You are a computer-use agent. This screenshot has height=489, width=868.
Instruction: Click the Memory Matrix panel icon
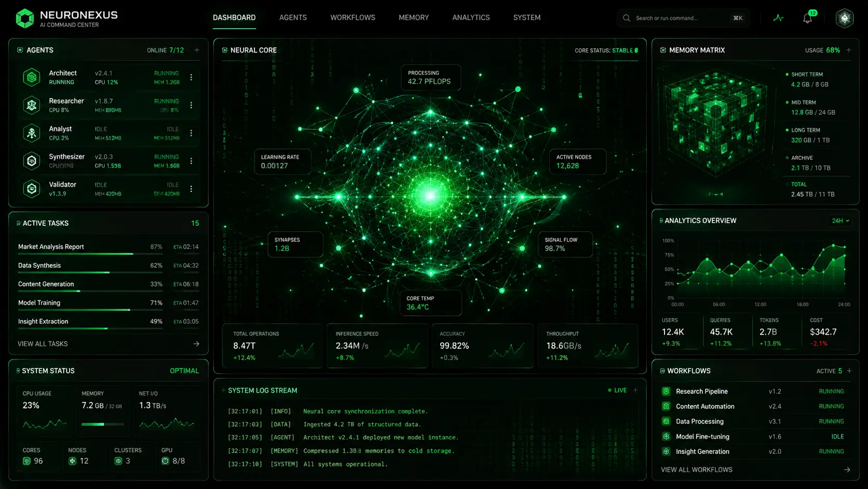[663, 50]
